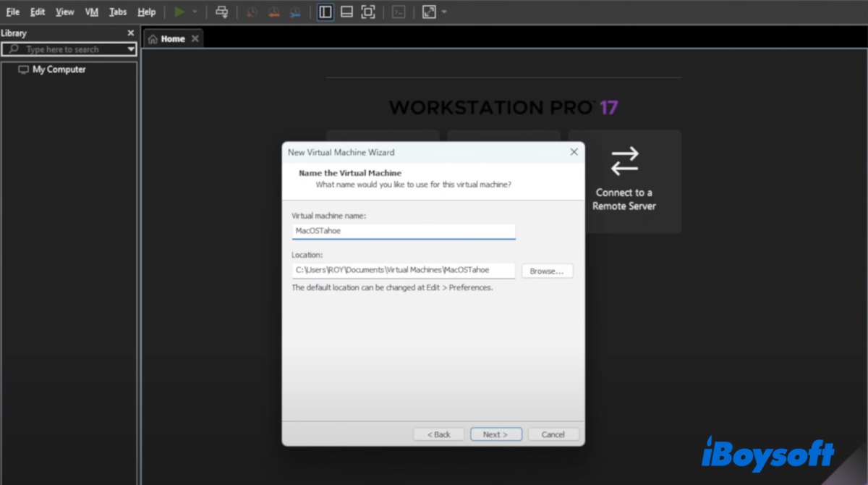Enter full screen mode icon
This screenshot has width=868, height=485.
(x=367, y=12)
